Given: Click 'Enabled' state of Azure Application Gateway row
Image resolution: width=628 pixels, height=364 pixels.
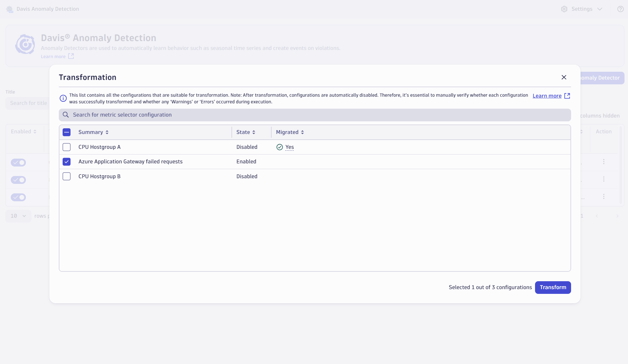Looking at the screenshot, I should (246, 162).
